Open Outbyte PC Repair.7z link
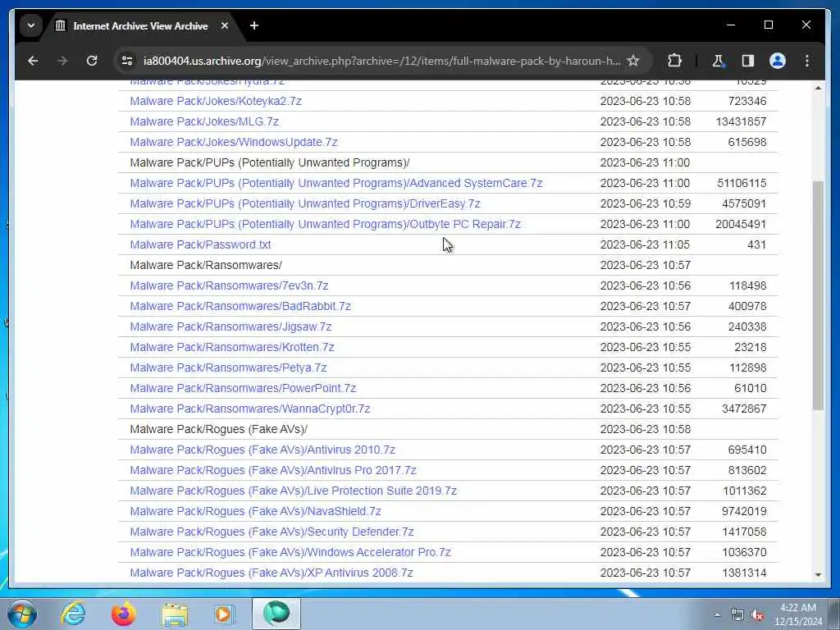 325,224
